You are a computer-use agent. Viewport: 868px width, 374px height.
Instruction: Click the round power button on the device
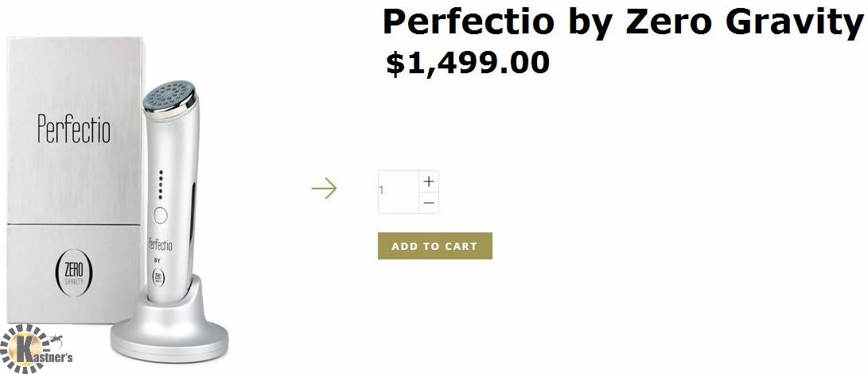(159, 215)
